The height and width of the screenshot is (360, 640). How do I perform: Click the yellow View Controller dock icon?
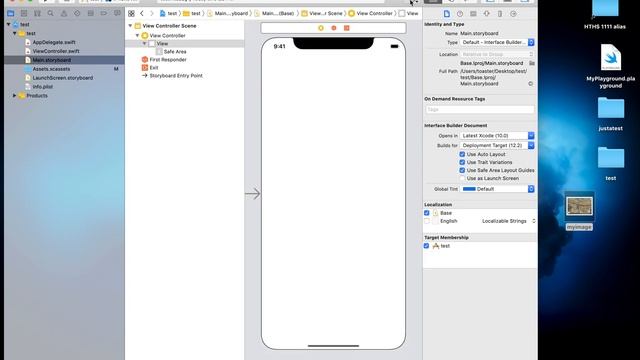(321, 28)
